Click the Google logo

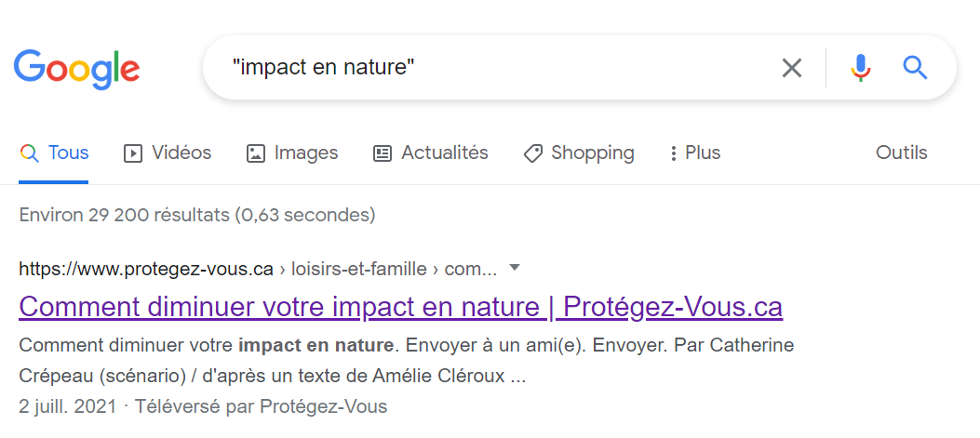pos(76,68)
